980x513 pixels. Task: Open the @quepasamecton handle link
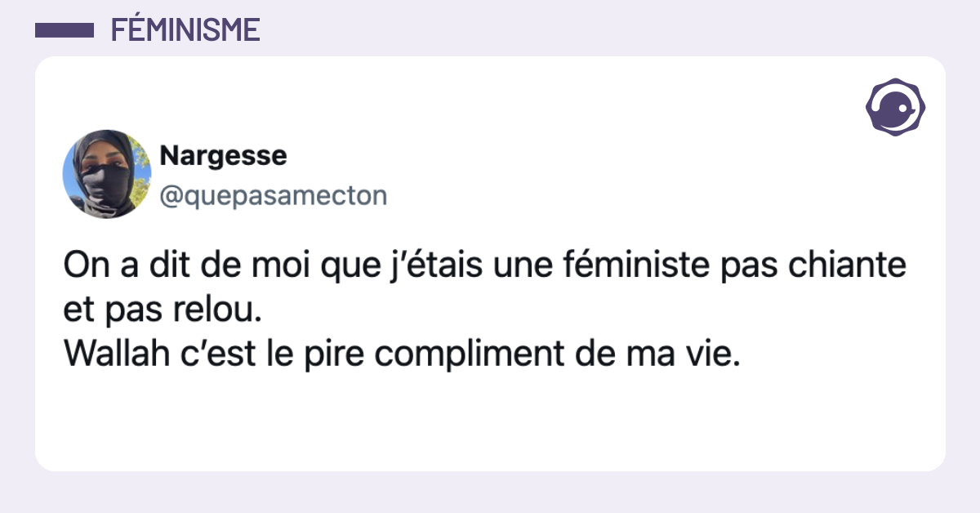point(273,196)
